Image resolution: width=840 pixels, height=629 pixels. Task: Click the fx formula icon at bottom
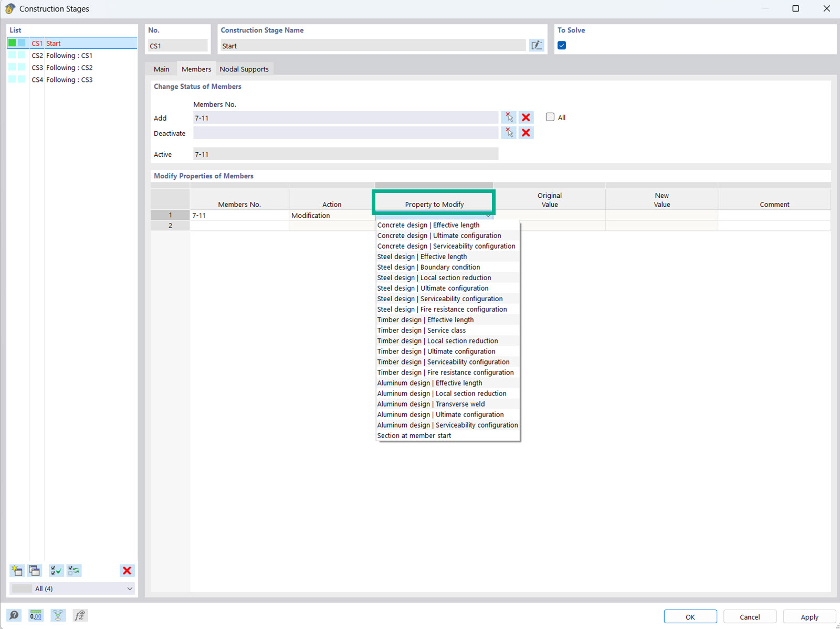point(80,615)
